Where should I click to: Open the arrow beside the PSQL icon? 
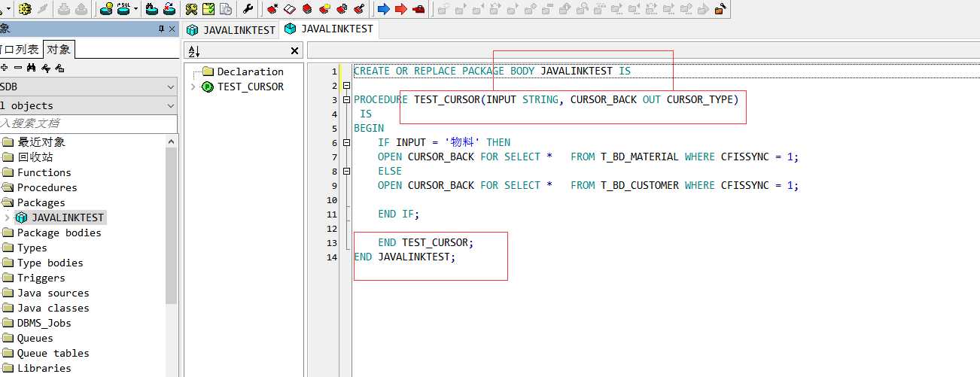pos(136,9)
